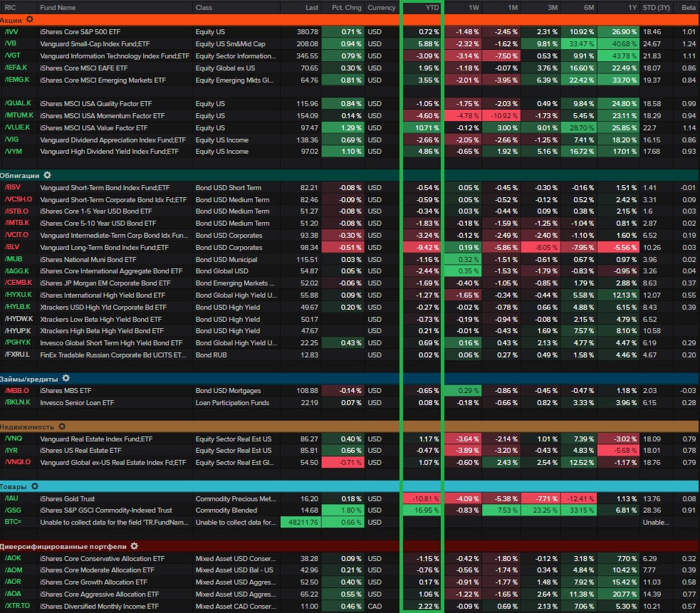Screen dimensions: 700x613
Task: Open the /IVV ticker link
Action: [11, 32]
